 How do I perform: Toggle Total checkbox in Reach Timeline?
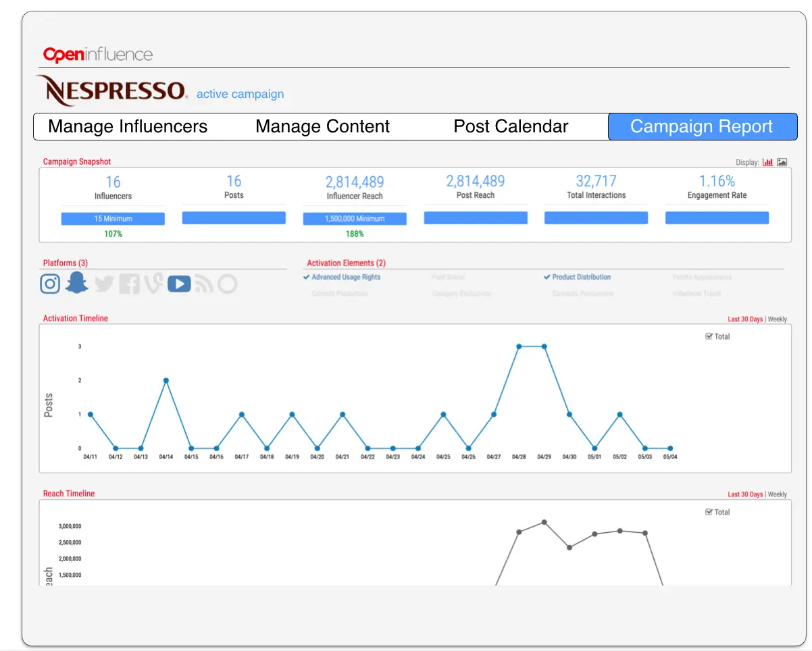pos(709,512)
